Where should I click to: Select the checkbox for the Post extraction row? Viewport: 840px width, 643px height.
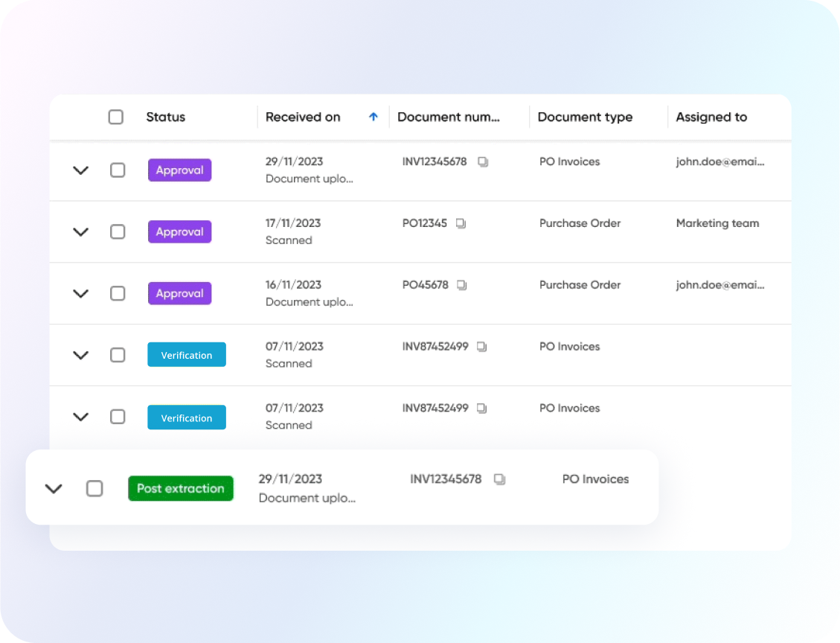[94, 489]
